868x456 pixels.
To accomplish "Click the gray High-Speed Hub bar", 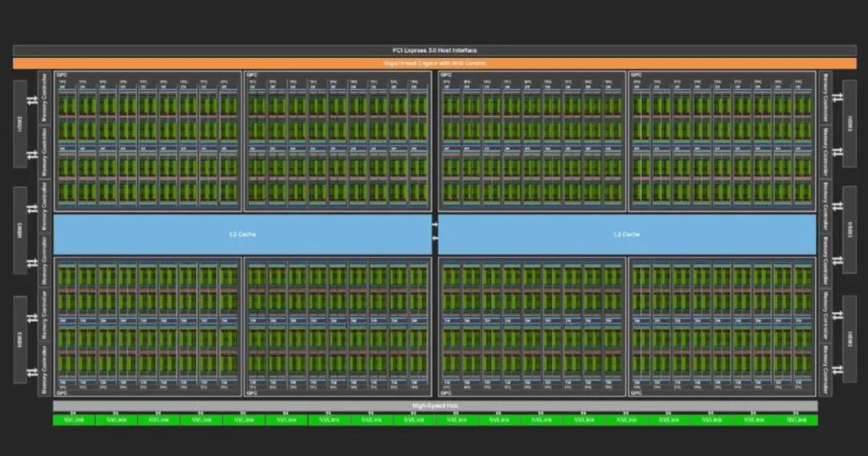I will pos(435,406).
